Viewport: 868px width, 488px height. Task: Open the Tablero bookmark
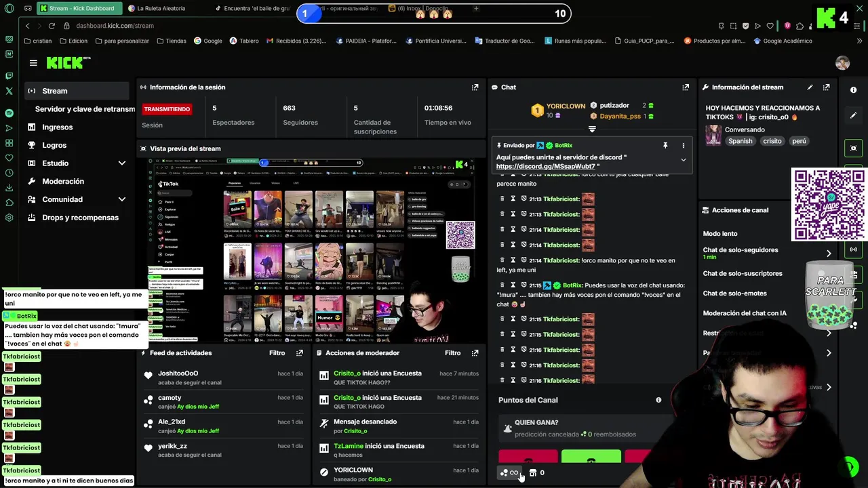pyautogui.click(x=244, y=41)
